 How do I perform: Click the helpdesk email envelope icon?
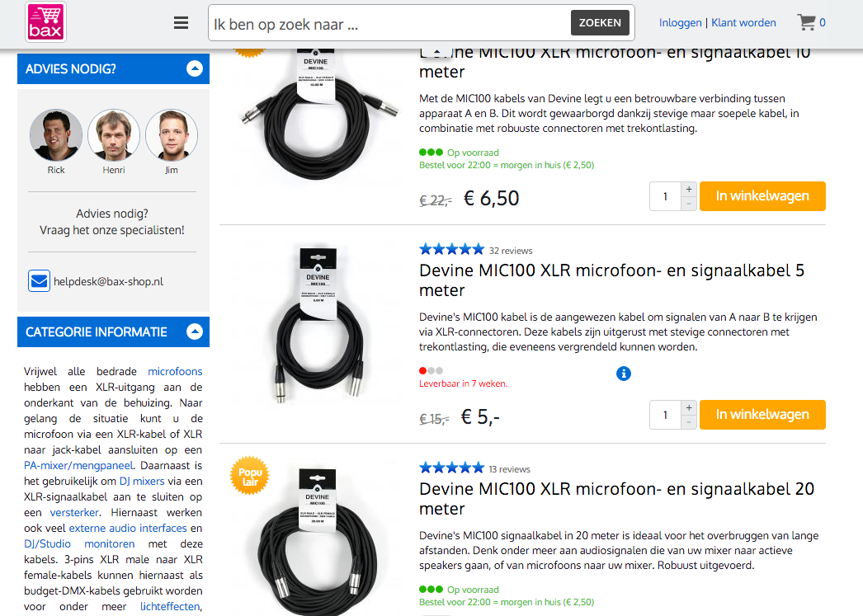39,281
